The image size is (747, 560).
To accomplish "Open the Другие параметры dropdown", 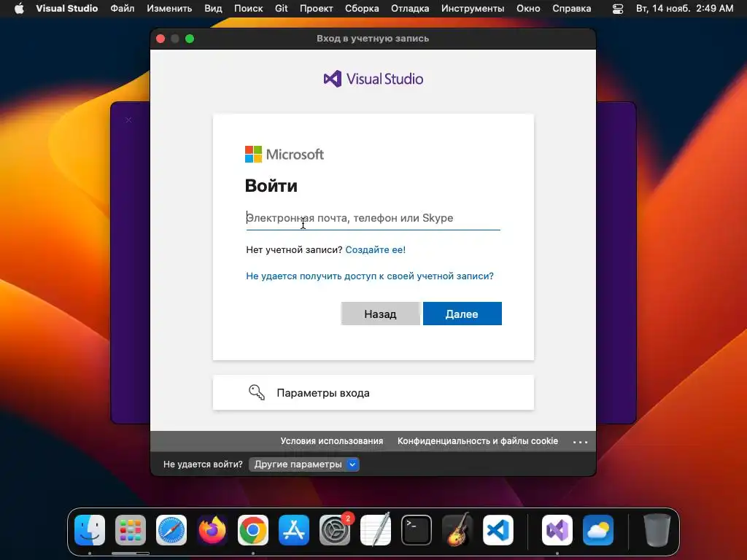I will [304, 464].
